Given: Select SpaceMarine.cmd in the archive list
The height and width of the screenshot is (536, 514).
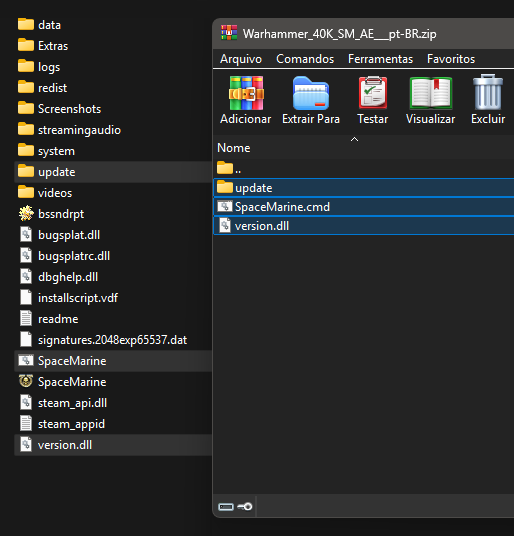Looking at the screenshot, I should pyautogui.click(x=364, y=207).
